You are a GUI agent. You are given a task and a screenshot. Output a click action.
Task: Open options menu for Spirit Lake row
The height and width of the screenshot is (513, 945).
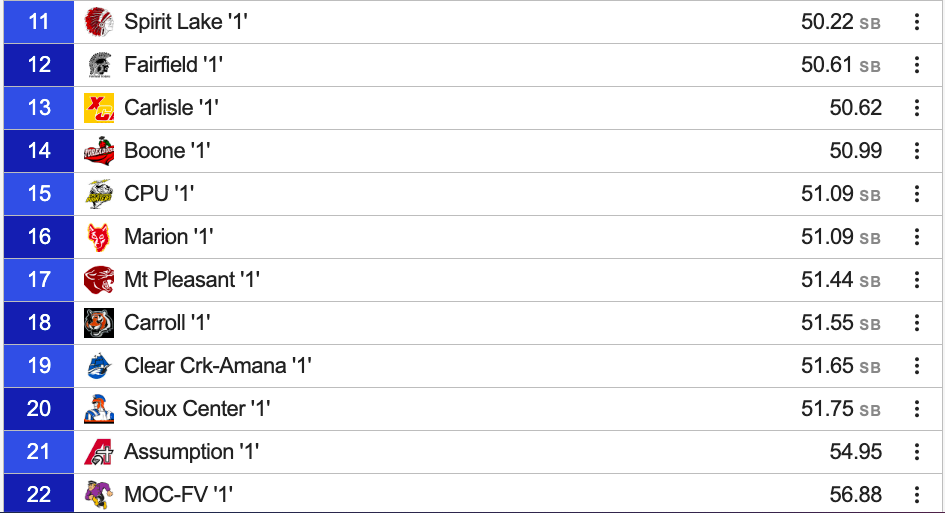(917, 22)
